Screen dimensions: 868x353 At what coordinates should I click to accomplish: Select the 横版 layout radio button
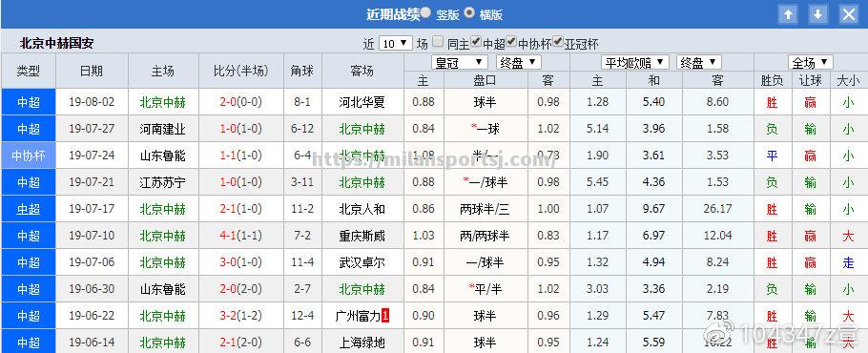pos(469,12)
